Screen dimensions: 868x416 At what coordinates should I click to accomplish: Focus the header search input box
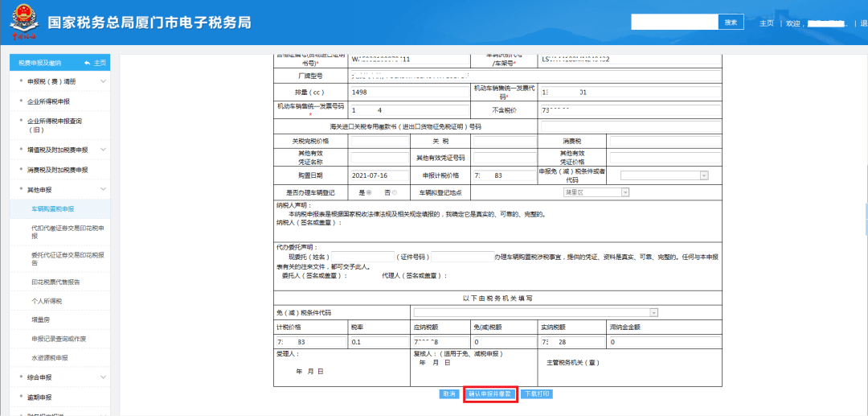(x=675, y=23)
